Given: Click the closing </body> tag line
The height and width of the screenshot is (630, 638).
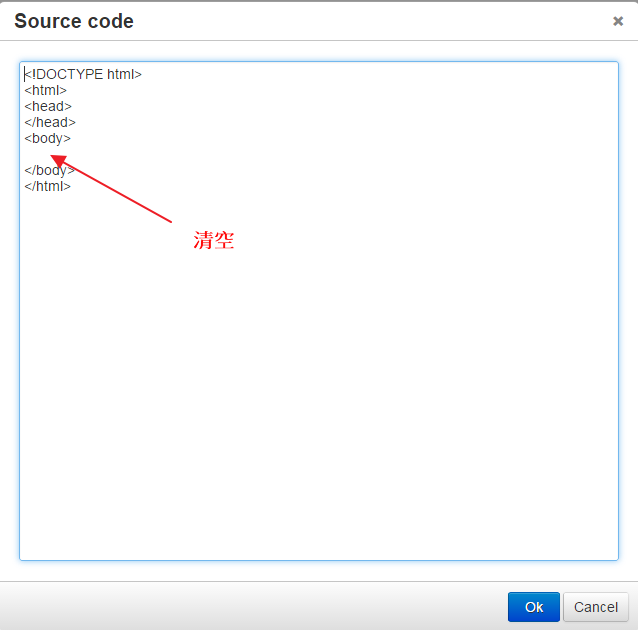Looking at the screenshot, I should (x=49, y=171).
